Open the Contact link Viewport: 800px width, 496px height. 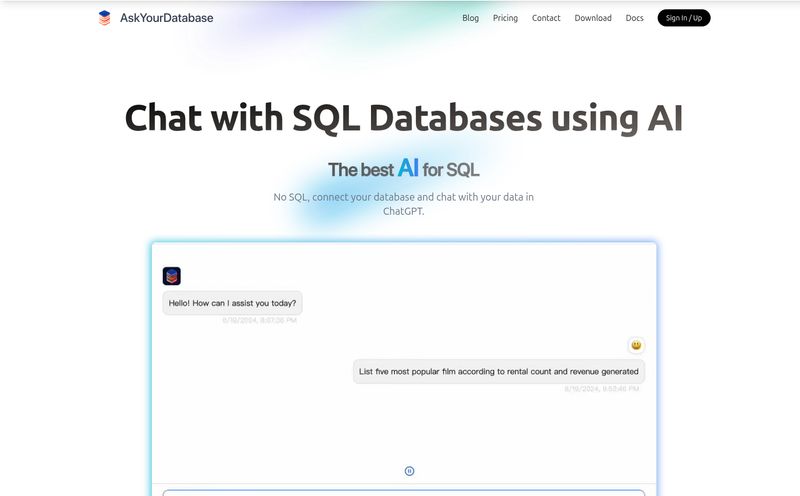tap(546, 18)
